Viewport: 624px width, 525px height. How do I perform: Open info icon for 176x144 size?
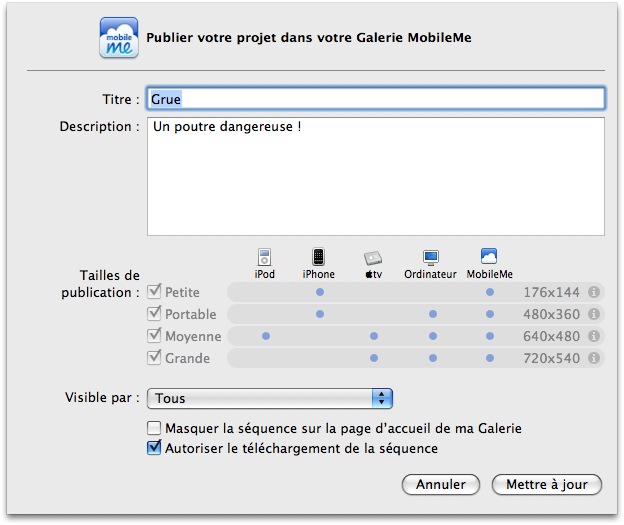594,292
